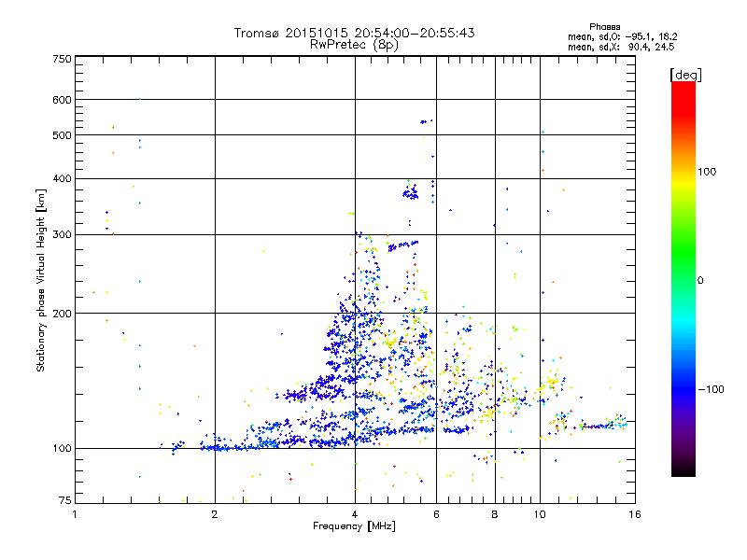Click the x-axis '6' tick label
Image resolution: width=747 pixels, height=560 pixels.
[x=436, y=514]
